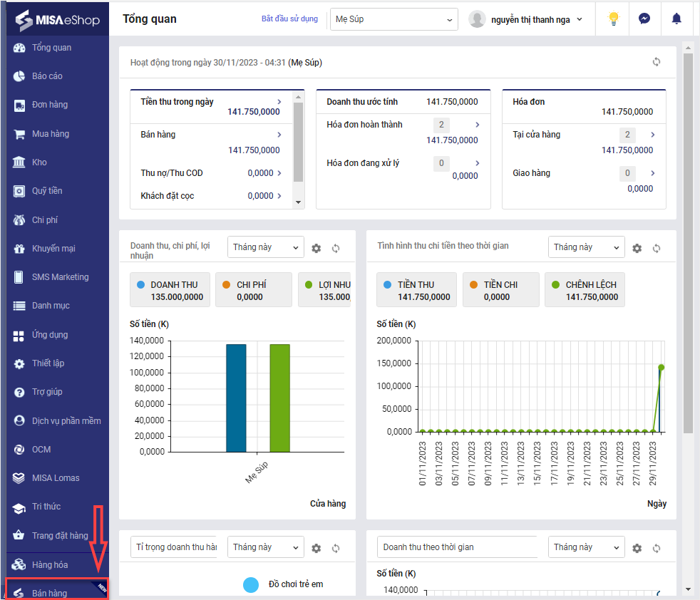Screen dimensions: 700x600
Task: Click the MISA eShop logo
Action: [x=58, y=20]
